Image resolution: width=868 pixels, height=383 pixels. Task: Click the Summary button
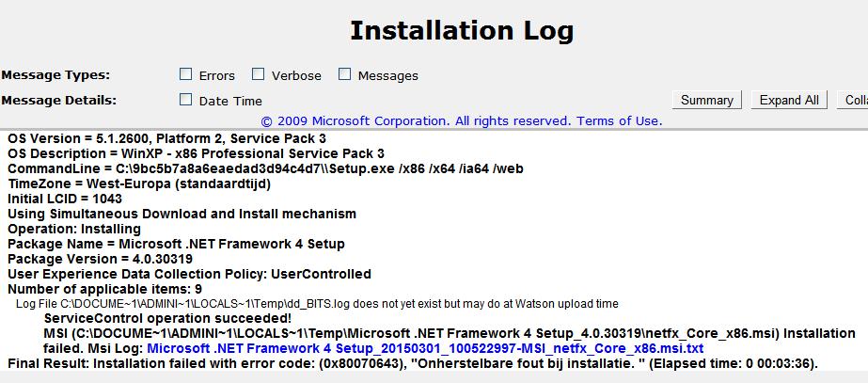(706, 100)
